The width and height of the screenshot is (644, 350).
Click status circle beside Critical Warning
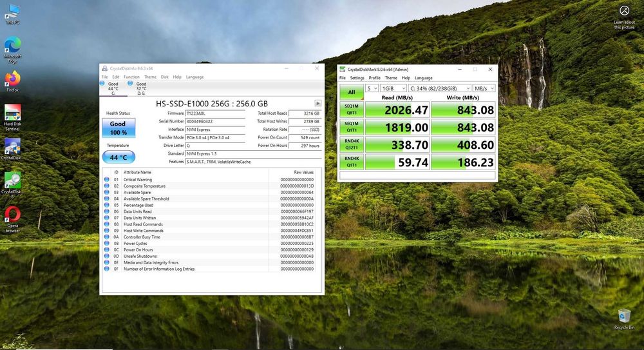pos(107,180)
